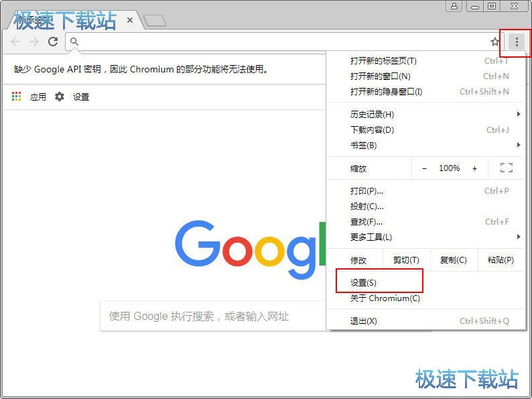This screenshot has width=532, height=399.
Task: Click the 100% zoom level value
Action: click(x=449, y=168)
